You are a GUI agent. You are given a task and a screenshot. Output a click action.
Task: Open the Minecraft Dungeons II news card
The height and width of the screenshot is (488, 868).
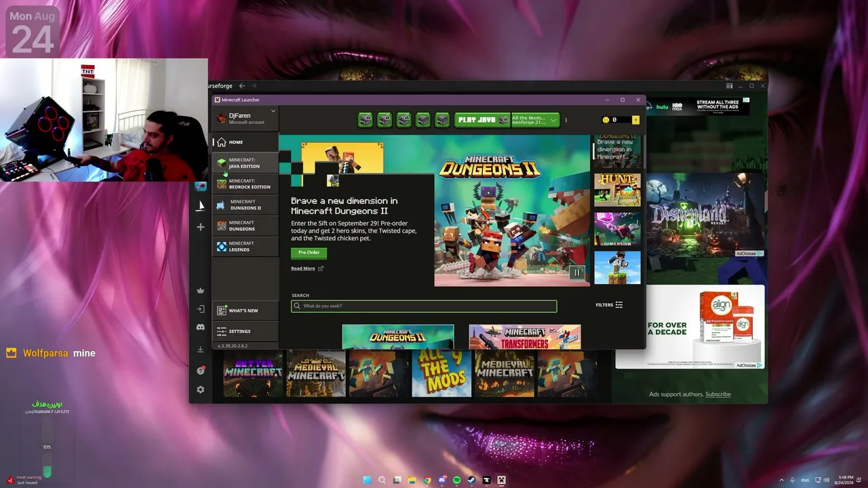coord(398,336)
